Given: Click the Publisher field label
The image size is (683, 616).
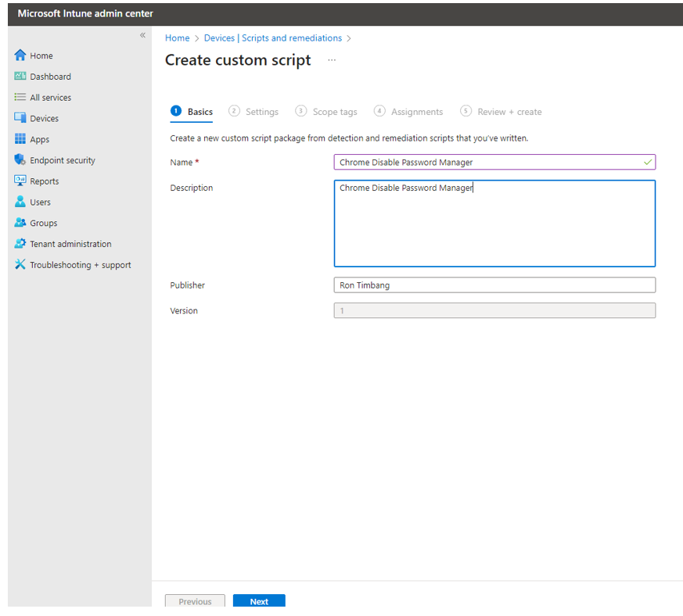Looking at the screenshot, I should pos(187,285).
